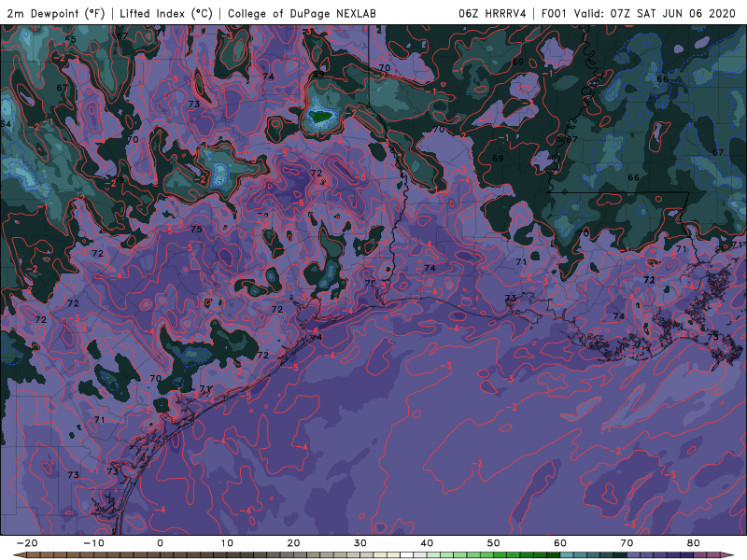Click the 20 value on the color scale
The height and width of the screenshot is (560, 747).
tap(293, 543)
